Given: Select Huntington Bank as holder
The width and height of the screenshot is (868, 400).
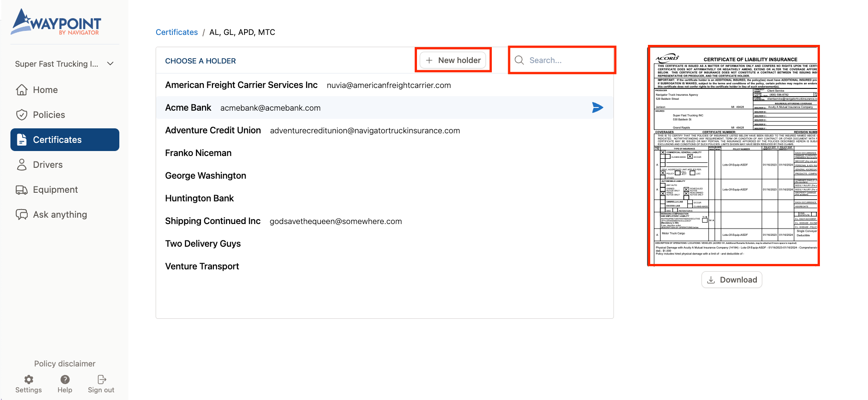Looking at the screenshot, I should (x=200, y=198).
